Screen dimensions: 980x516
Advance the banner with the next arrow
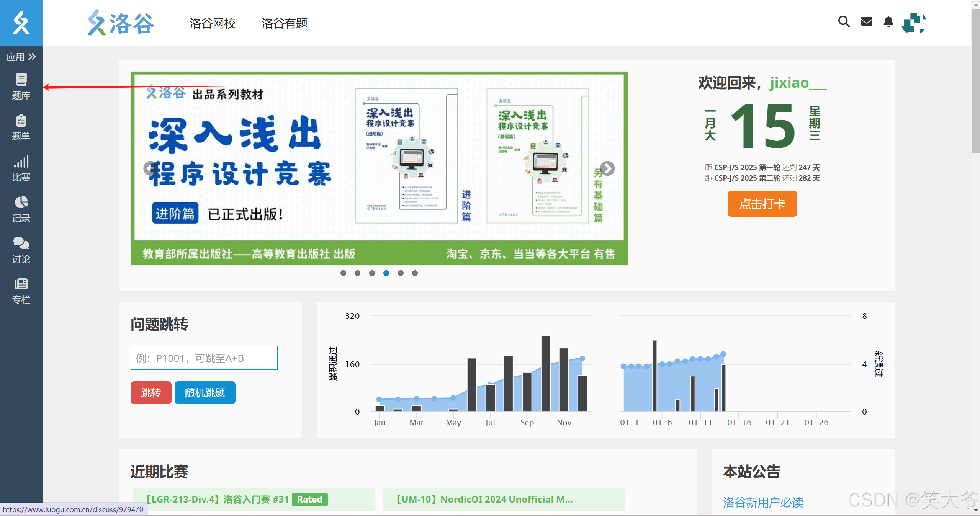click(x=607, y=168)
